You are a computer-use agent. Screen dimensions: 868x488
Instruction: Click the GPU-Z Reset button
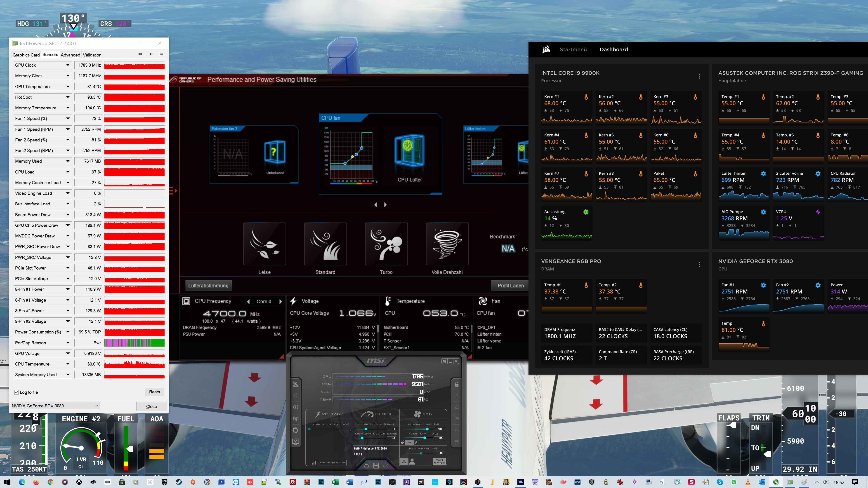(x=155, y=392)
